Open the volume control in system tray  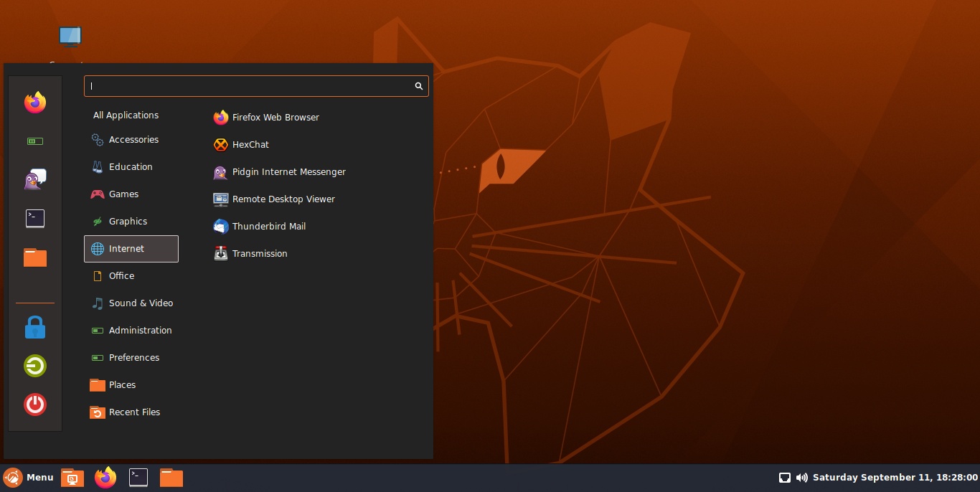pyautogui.click(x=802, y=478)
